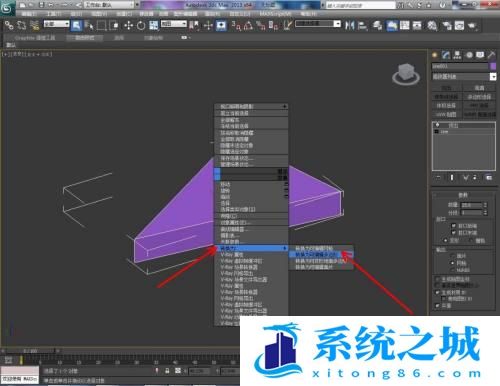Image resolution: width=500 pixels, height=386 pixels.
Task: Open the Display command panel tab
Action: (480, 55)
